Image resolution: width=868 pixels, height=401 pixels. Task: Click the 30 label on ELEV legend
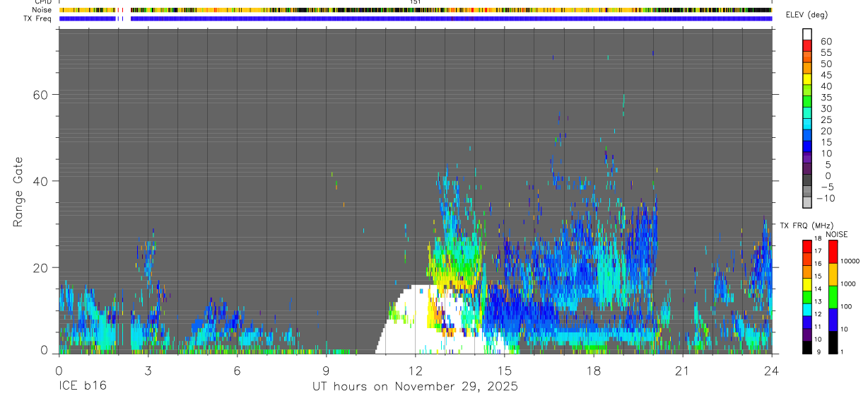pos(826,109)
